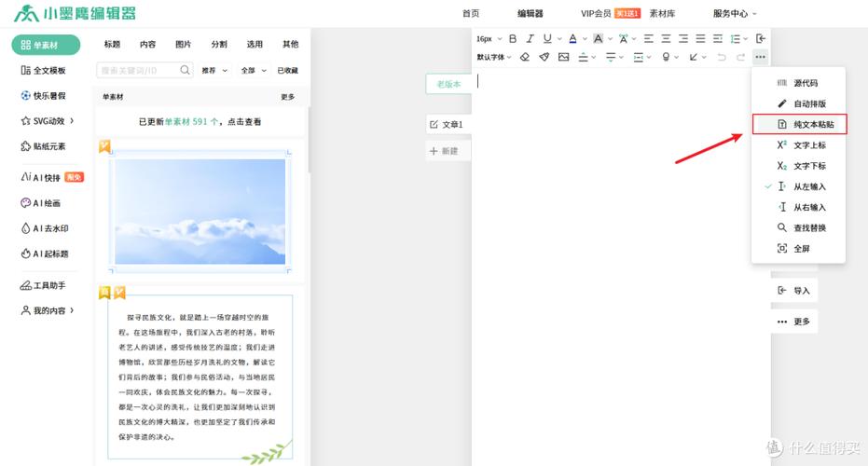The height and width of the screenshot is (466, 868).
Task: Click the side margin icon
Action: 639,57
